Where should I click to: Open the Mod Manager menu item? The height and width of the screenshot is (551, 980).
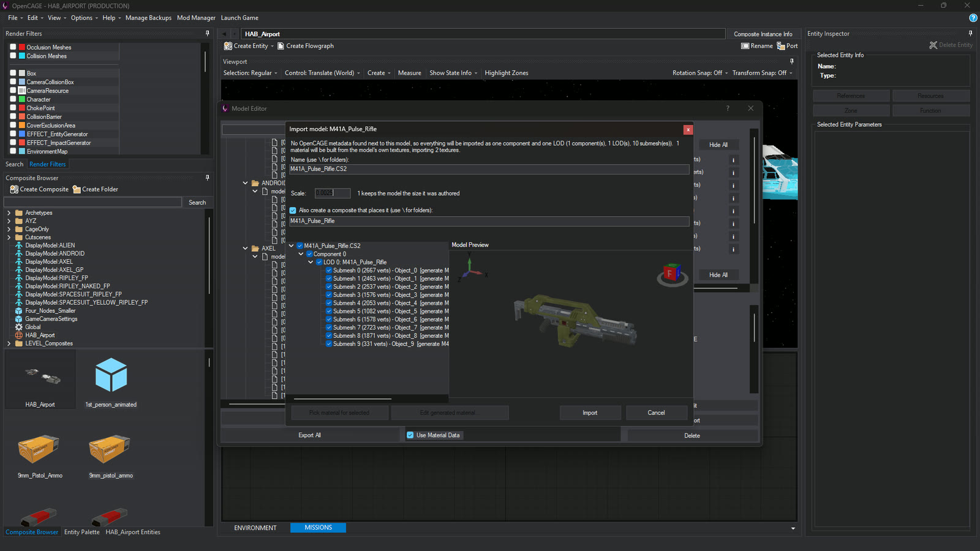click(196, 18)
